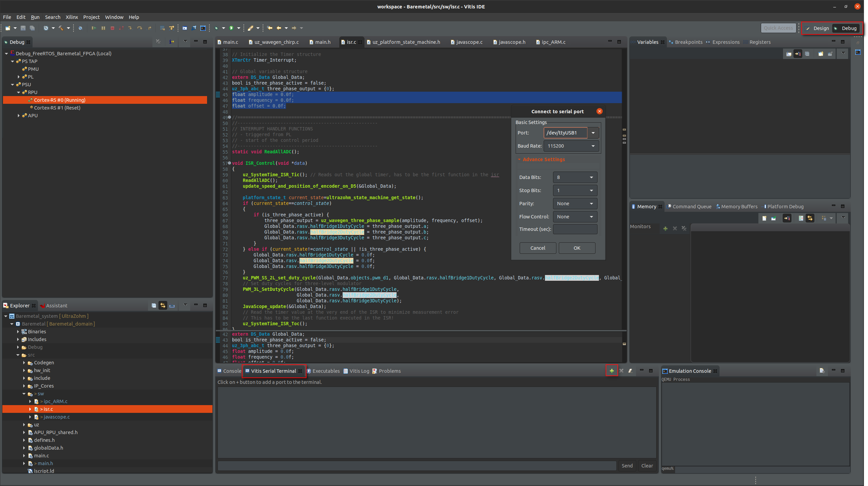Click the Suspend (pause) debug icon
This screenshot has height=486, width=868.
(x=103, y=28)
